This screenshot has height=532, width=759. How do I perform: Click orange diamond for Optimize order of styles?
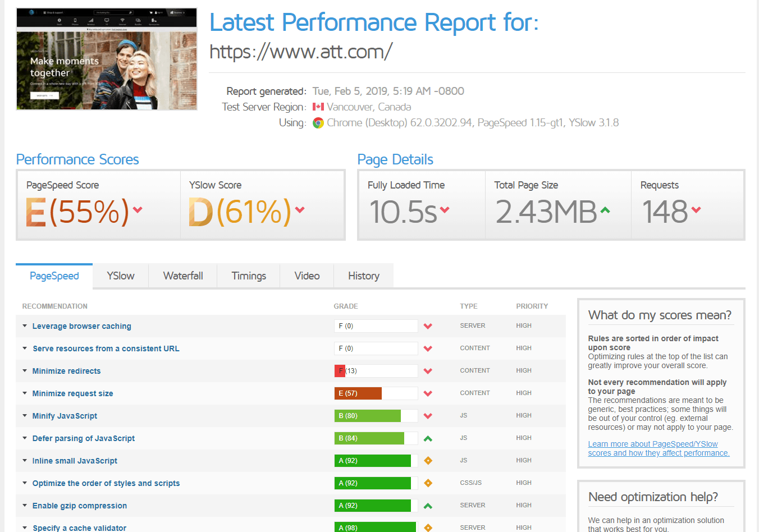(428, 483)
